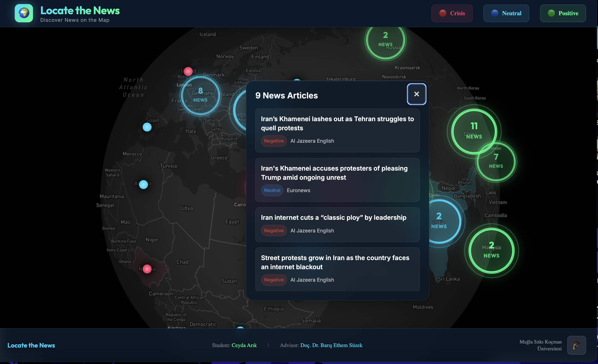
Task: Click advisor name Doç. Dr. Barış Ethem Süzek
Action: point(331,345)
